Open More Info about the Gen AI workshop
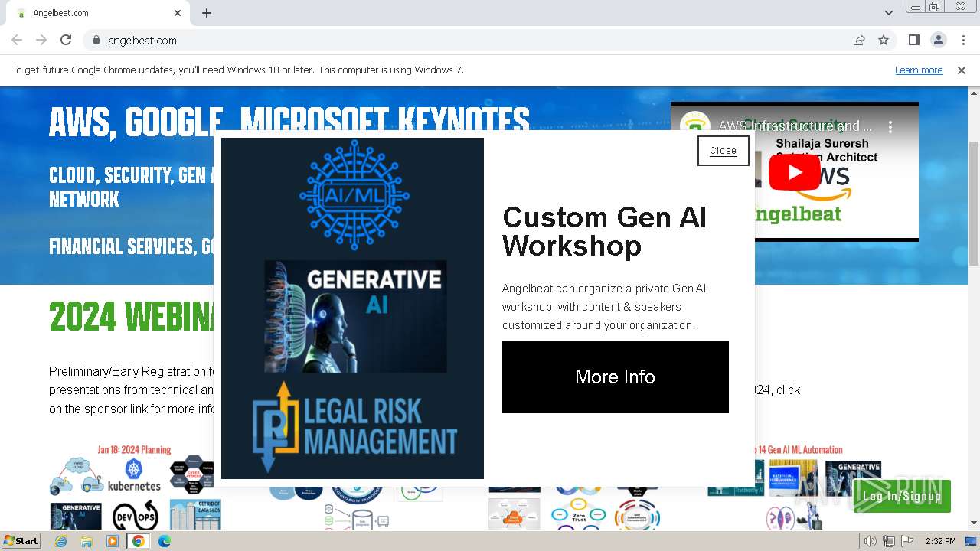This screenshot has height=551, width=980. tap(616, 377)
